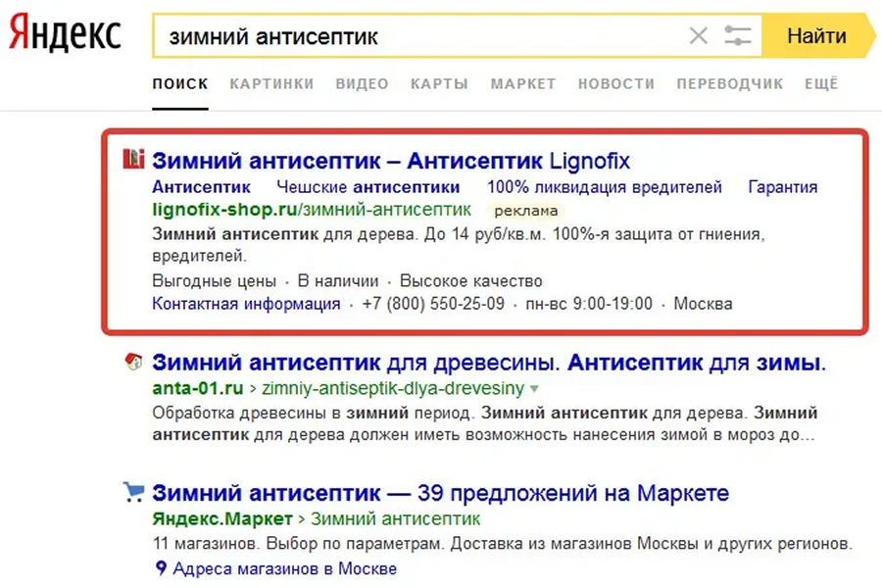The height and width of the screenshot is (588, 882).
Task: Expand the green dropdown arrow after anta-01.ru breadcrumb
Action: point(532,388)
